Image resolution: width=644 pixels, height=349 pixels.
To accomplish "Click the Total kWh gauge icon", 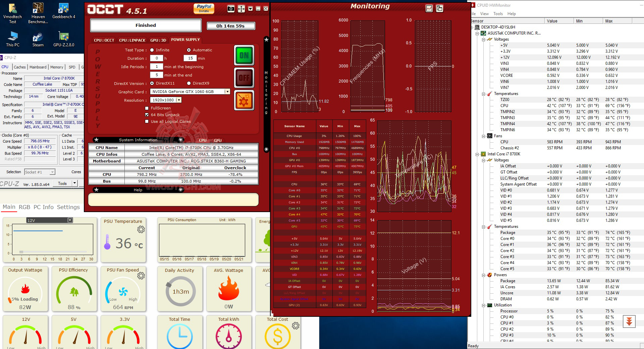I will (229, 336).
